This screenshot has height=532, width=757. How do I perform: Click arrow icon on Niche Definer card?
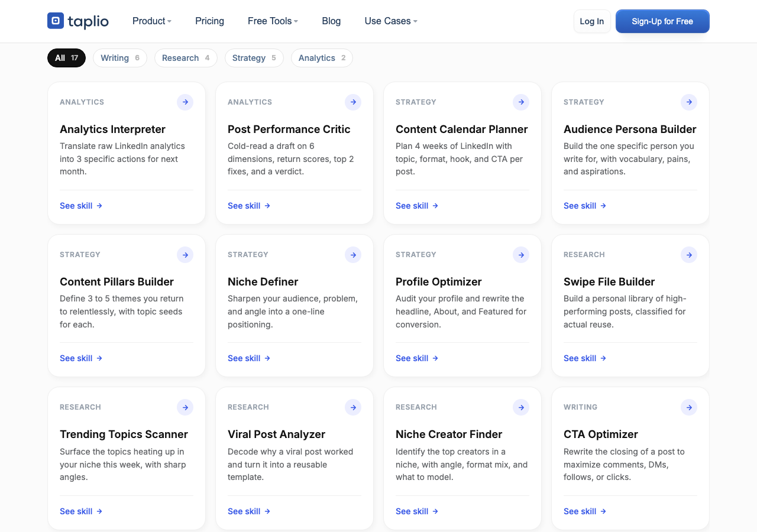353,255
